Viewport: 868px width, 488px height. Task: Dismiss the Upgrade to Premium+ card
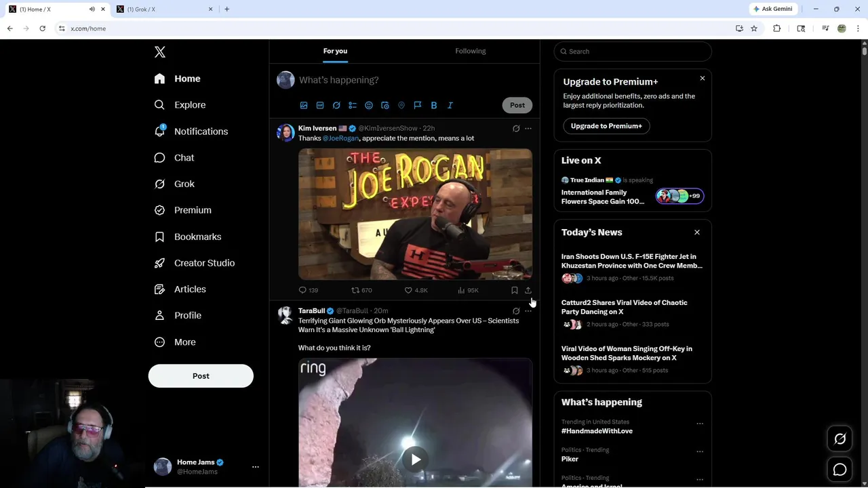[703, 79]
